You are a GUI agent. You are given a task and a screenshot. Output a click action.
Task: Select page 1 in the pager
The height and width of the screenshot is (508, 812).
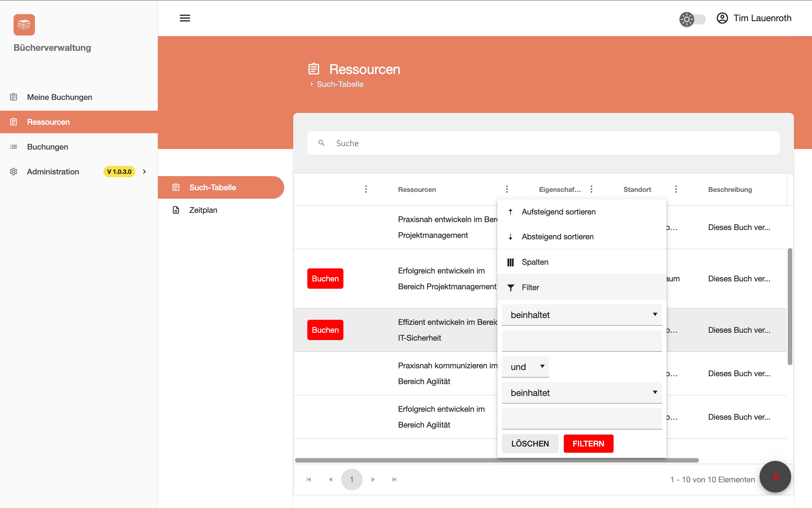[352, 479]
